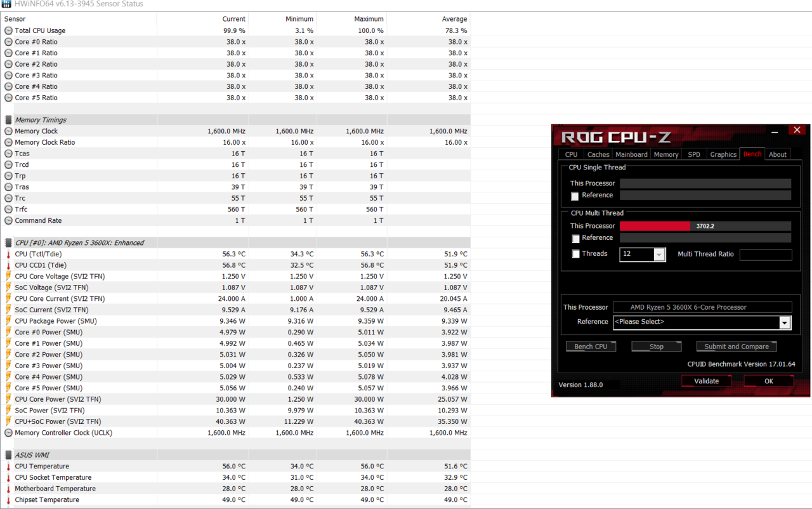Click the Tcas timing icon

point(8,154)
